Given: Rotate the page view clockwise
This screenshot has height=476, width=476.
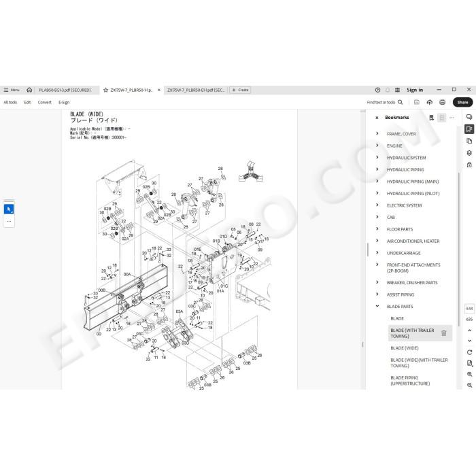Looking at the screenshot, I should pyautogui.click(x=469, y=352).
